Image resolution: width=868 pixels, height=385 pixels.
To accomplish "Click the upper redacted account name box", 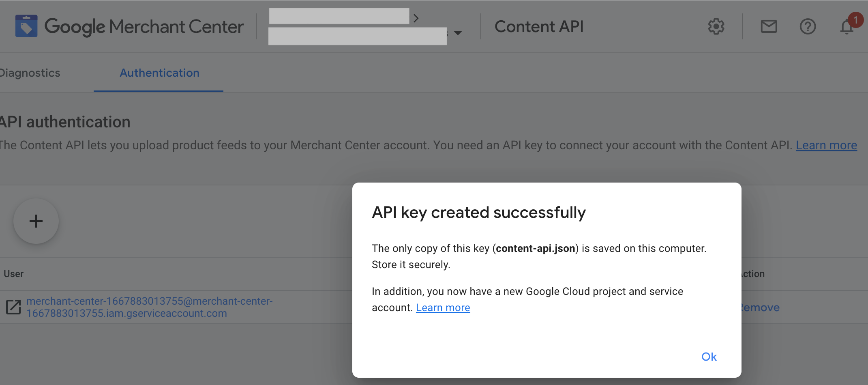I will click(x=339, y=16).
